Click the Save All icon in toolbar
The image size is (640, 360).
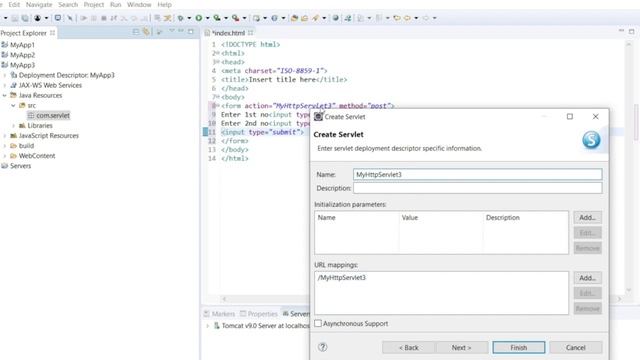click(25, 18)
